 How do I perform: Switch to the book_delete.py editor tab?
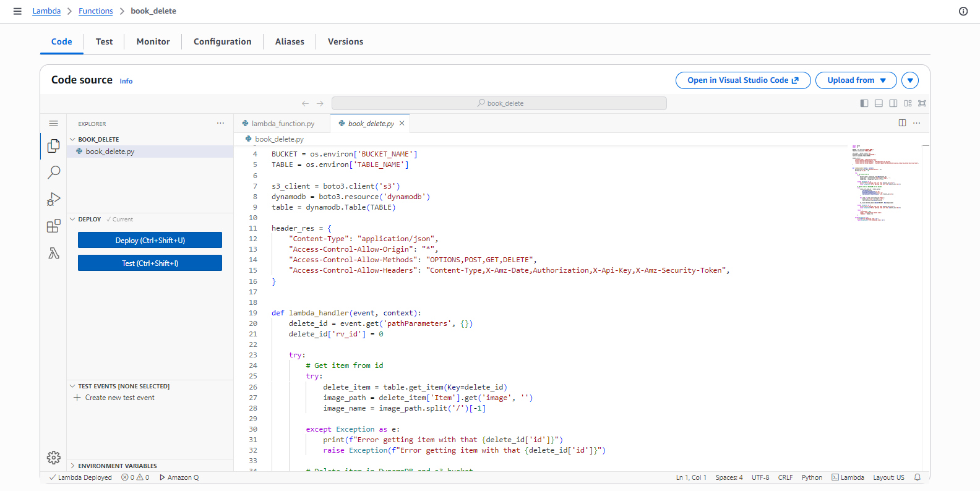(x=370, y=124)
